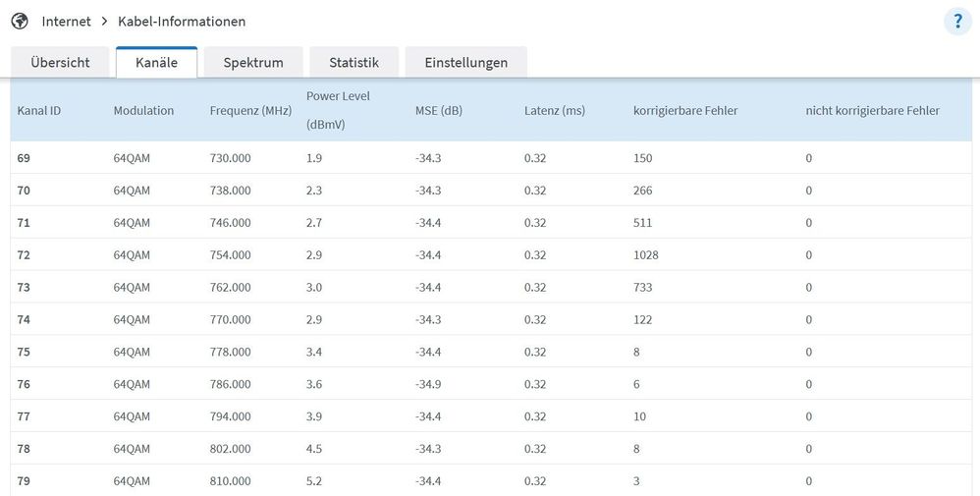The image size is (980, 496).
Task: Click the MSE (dB) column header
Action: 438,111
